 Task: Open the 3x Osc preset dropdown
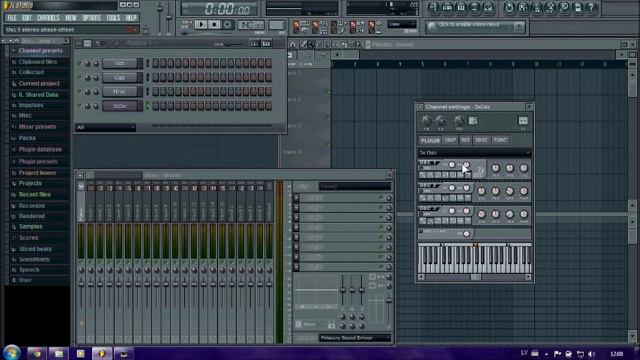pos(475,153)
